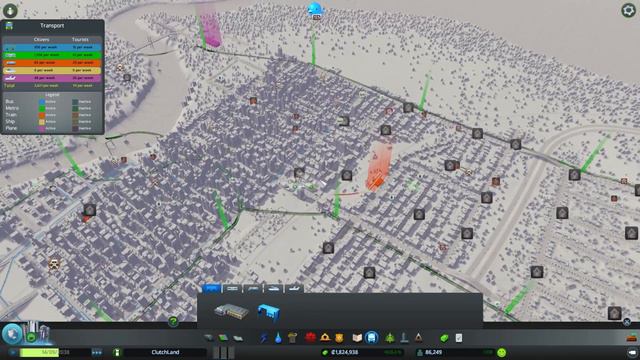This screenshot has height=360, width=640.
Task: Select the Roads toolbar icon
Action: tap(209, 338)
